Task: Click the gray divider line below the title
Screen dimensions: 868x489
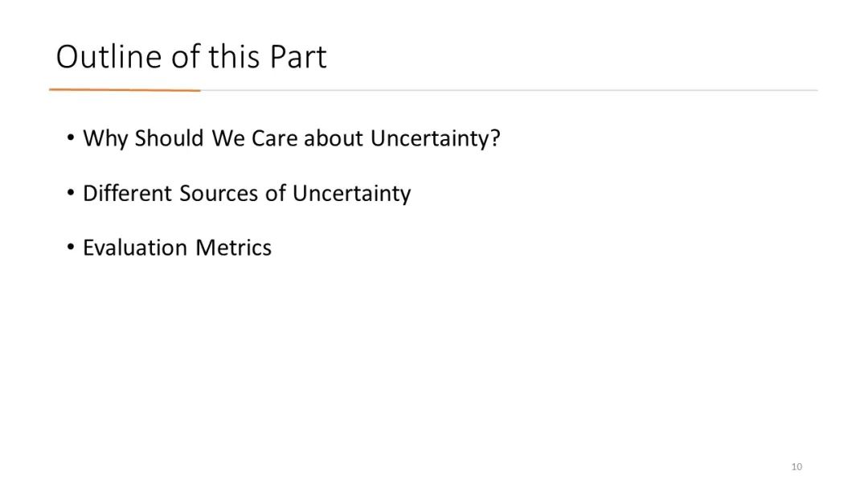Action: click(x=509, y=90)
